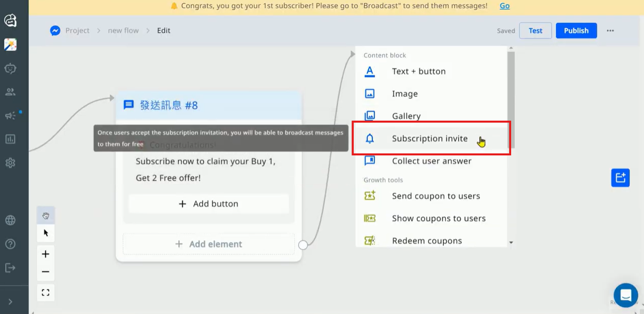Select Gallery content block
Screen dimensions: 644x314
pyautogui.click(x=431, y=116)
